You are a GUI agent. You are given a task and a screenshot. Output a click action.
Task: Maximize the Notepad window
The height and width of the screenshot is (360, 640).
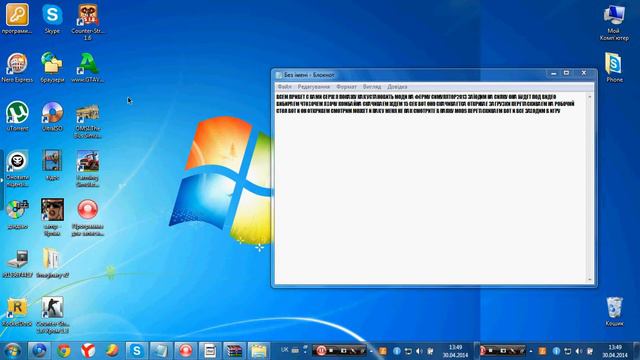(567, 73)
